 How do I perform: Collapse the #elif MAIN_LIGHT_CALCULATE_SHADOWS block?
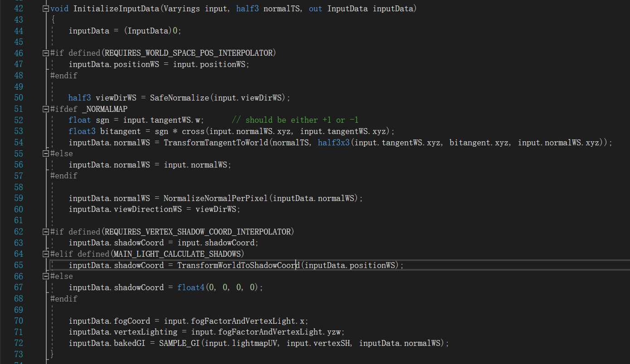45,254
